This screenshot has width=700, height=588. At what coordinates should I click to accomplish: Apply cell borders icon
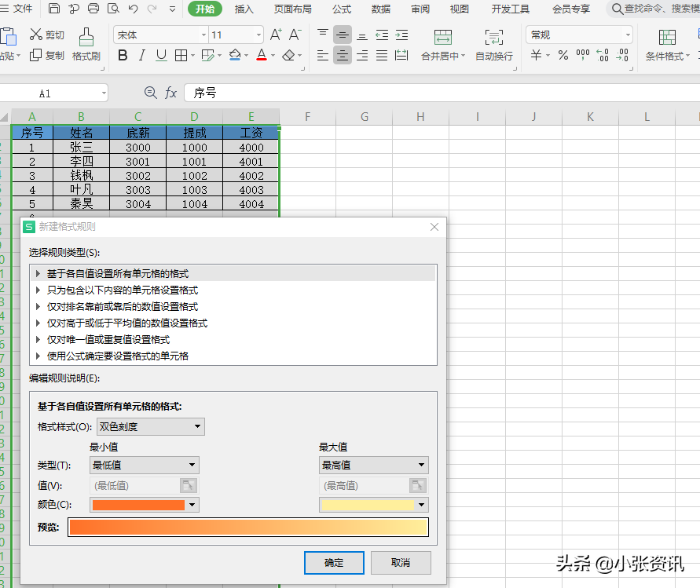pyautogui.click(x=181, y=55)
